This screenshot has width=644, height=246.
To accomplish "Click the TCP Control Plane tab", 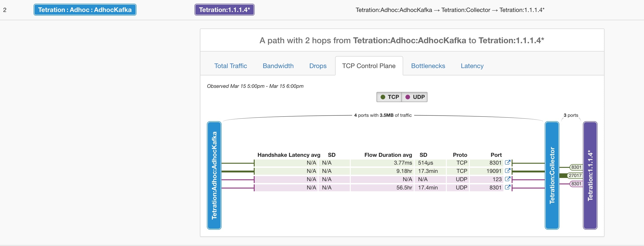I will 368,66.
